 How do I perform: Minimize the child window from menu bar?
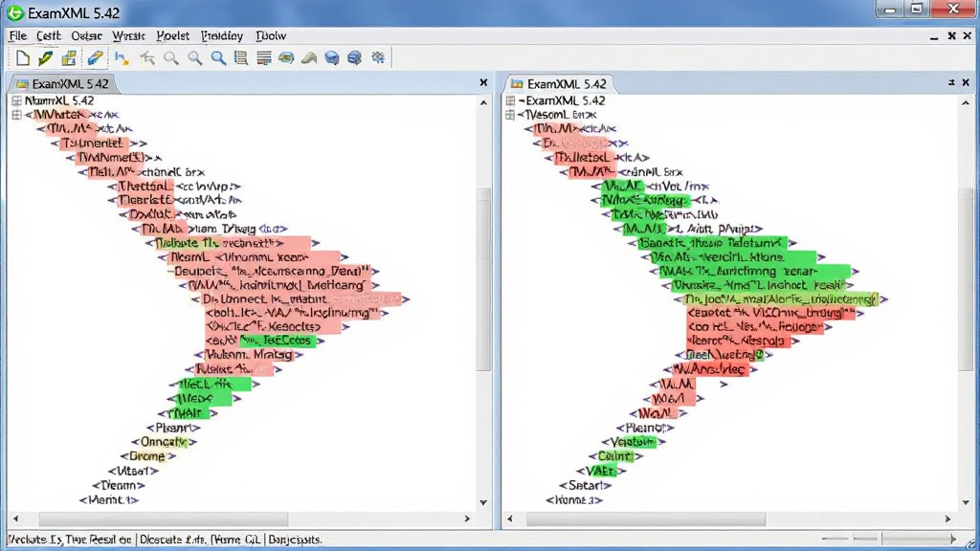[x=934, y=36]
